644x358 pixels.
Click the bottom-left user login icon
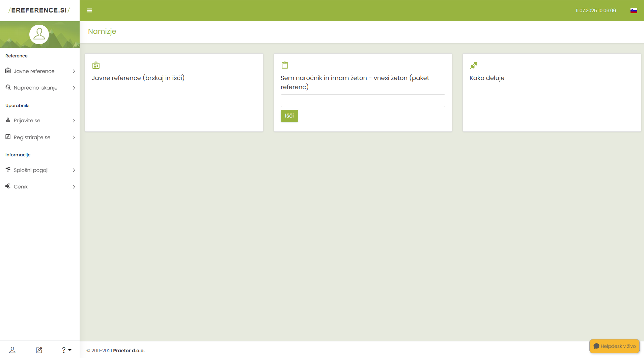12,350
